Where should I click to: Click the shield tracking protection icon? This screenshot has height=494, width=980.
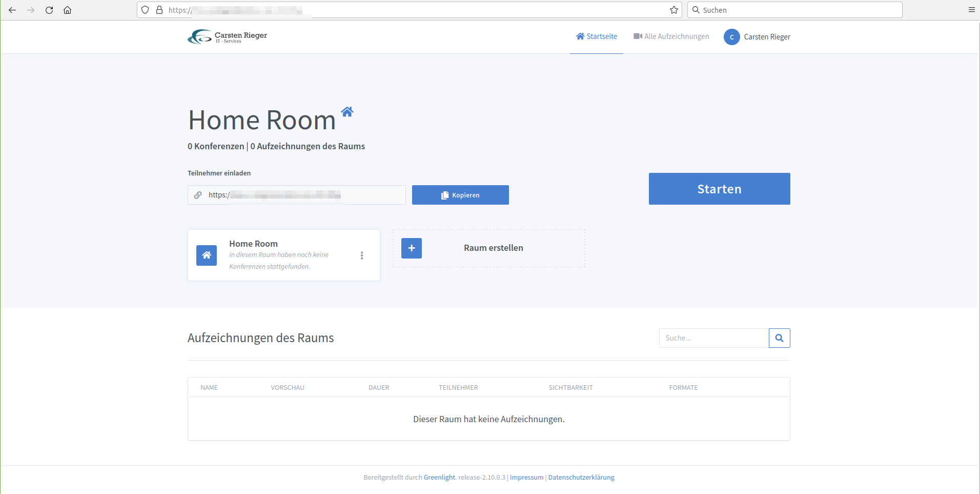(146, 10)
